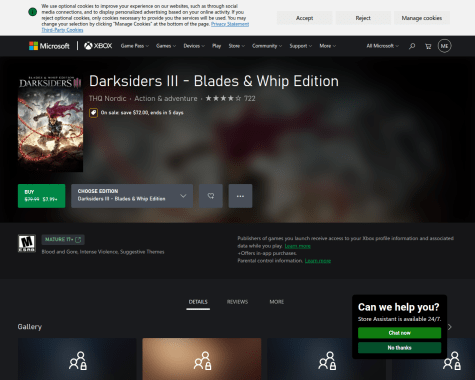Open the Play nav item
Image resolution: width=475 pixels, height=380 pixels.
pyautogui.click(x=217, y=46)
